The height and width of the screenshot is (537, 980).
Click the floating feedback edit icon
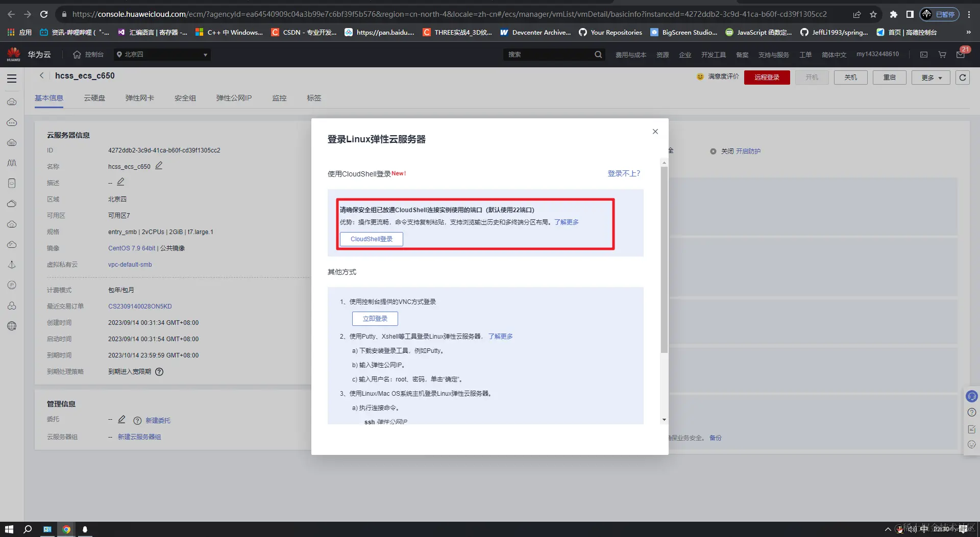[x=972, y=429]
